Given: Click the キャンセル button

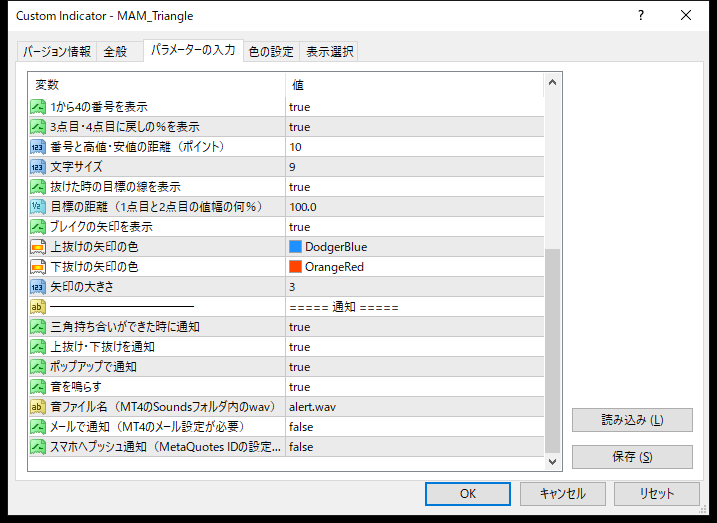Looking at the screenshot, I should pyautogui.click(x=562, y=494).
